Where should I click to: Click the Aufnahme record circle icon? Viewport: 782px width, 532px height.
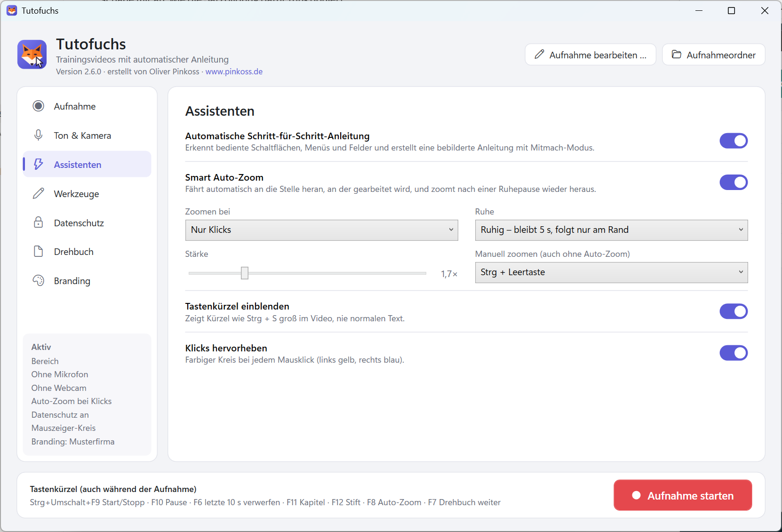39,106
